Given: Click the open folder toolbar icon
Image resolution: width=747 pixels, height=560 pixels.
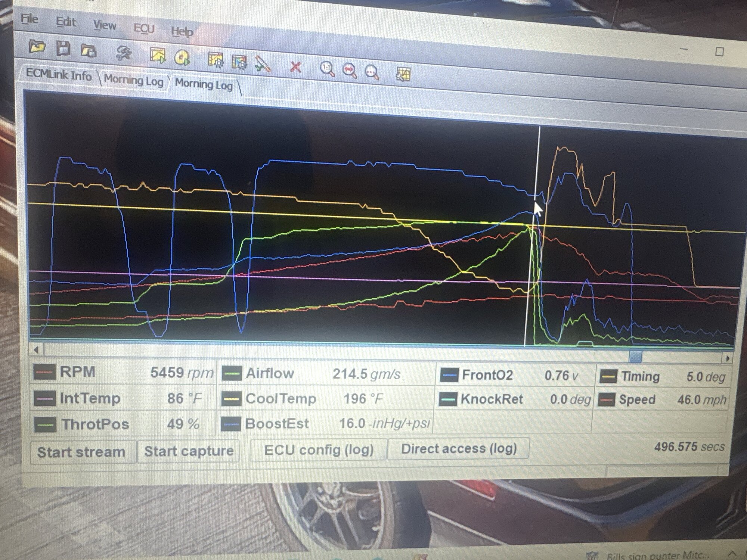Looking at the screenshot, I should [37, 47].
